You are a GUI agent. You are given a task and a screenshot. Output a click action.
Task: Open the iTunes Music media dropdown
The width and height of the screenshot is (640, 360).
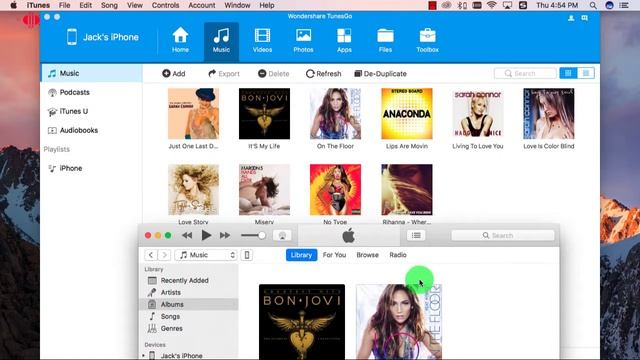tap(206, 255)
